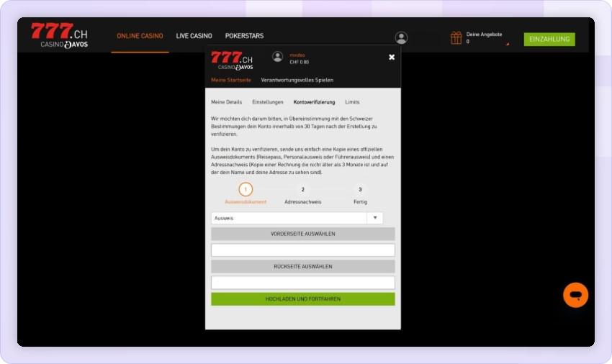Open Deine Angebote offers link

[x=484, y=35]
